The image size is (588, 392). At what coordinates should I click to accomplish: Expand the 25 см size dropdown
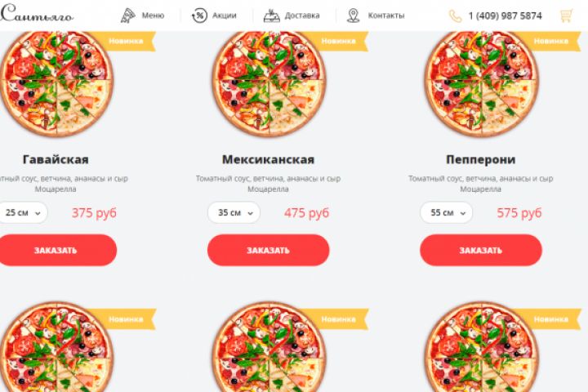pyautogui.click(x=23, y=212)
